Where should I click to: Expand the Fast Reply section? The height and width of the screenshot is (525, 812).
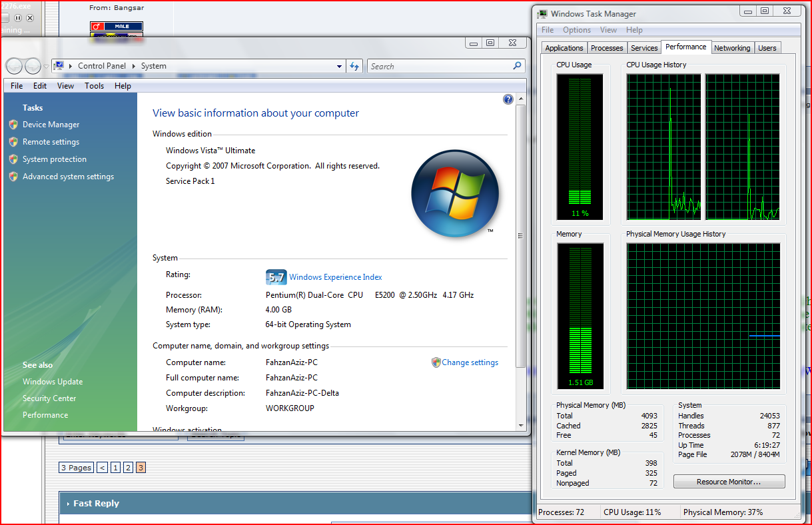pyautogui.click(x=96, y=504)
